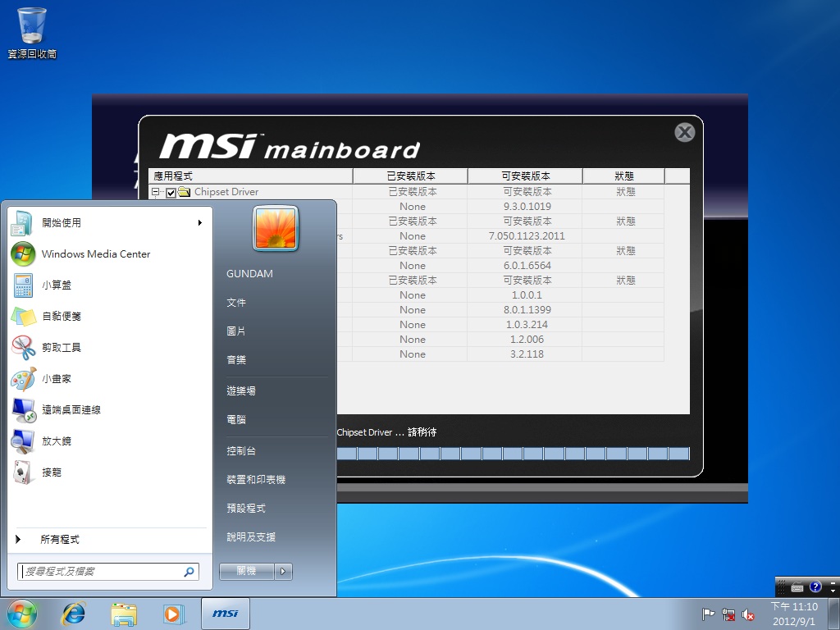The image size is (840, 630).
Task: Click the network status tray icon
Action: [x=728, y=614]
